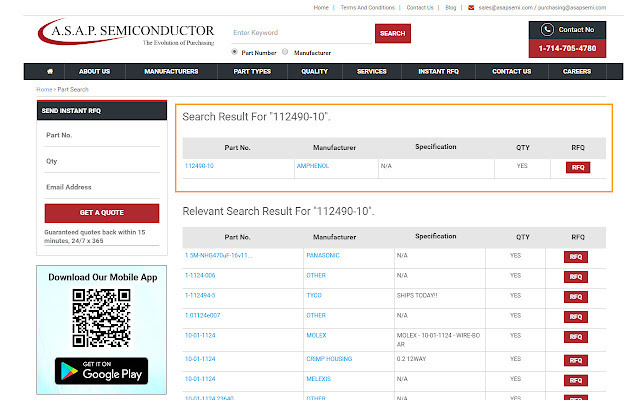640x400 pixels.
Task: Focus the Enter Keyword search field
Action: 302,33
